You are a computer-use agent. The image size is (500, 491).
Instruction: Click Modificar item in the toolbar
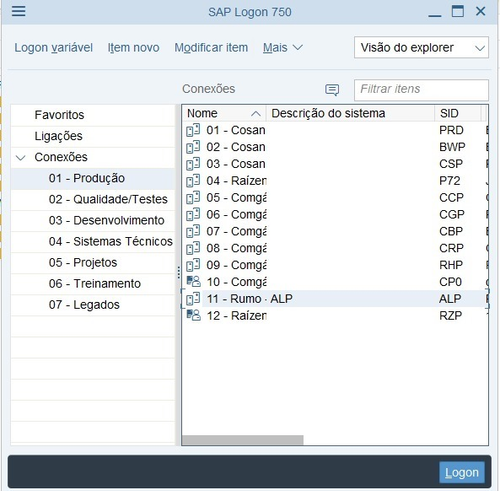point(211,48)
